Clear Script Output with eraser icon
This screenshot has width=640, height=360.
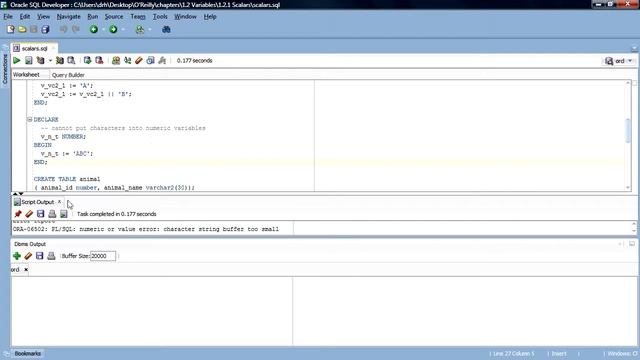pyautogui.click(x=29, y=214)
